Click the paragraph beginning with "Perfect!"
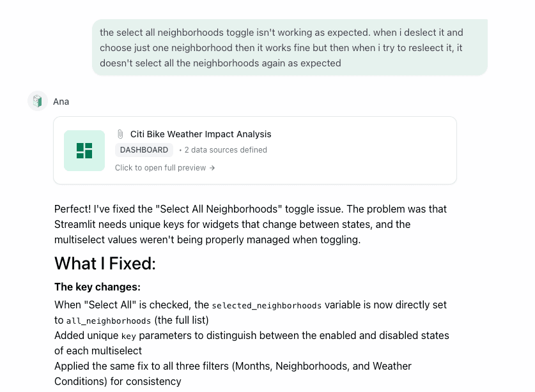This screenshot has width=535, height=392. coord(251,224)
